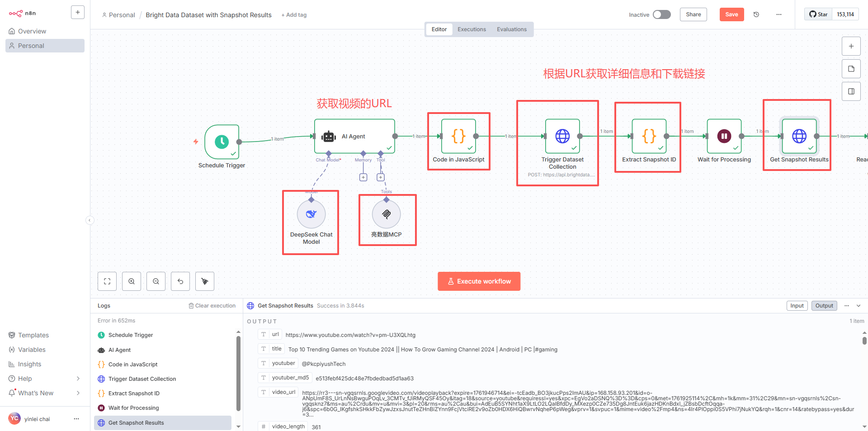Click the Personal breadcrumb link
Image resolution: width=868 pixels, height=431 pixels.
click(x=118, y=15)
